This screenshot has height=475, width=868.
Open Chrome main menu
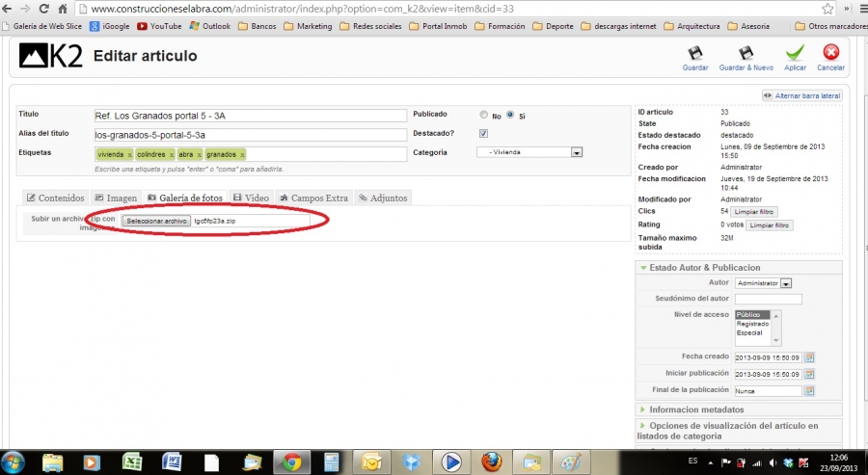[x=862, y=9]
